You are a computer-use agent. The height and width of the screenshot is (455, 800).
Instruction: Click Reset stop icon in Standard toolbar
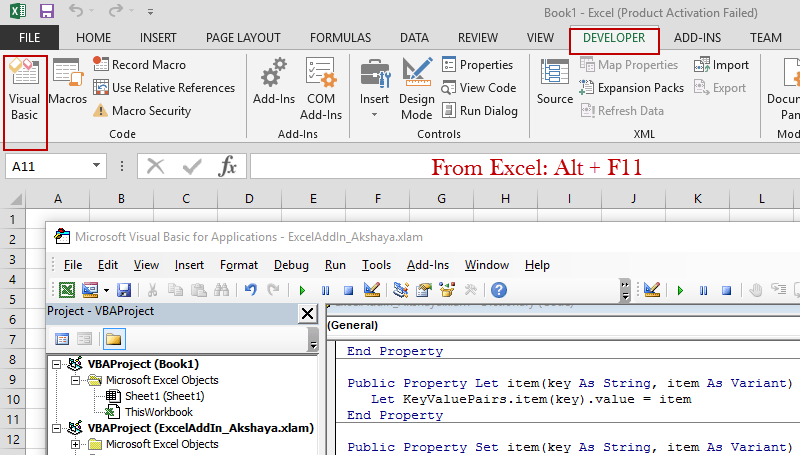[x=348, y=291]
